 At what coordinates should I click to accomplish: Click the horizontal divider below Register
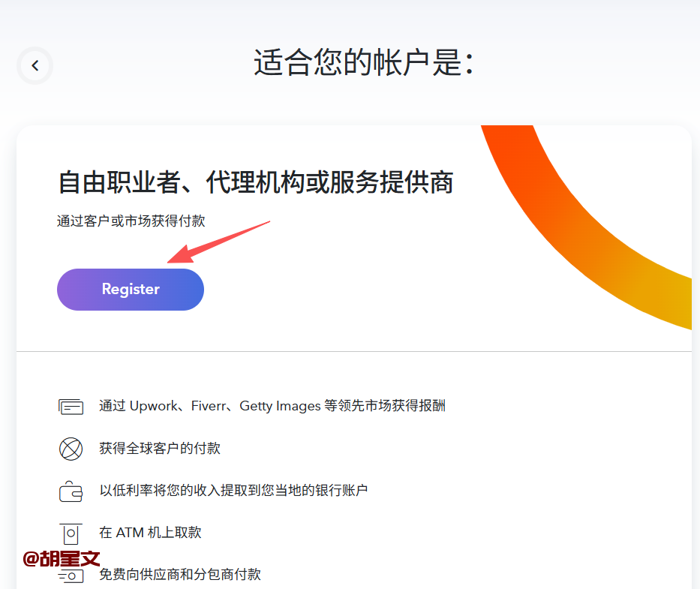click(x=353, y=351)
